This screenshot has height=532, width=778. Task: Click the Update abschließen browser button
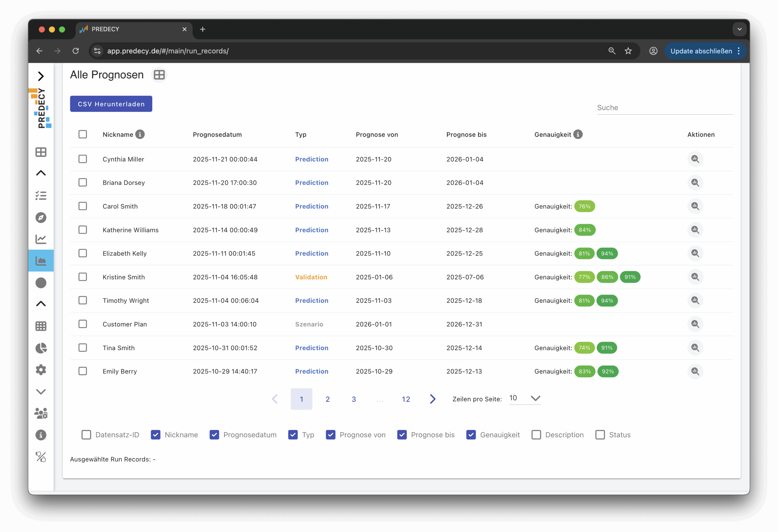tap(701, 51)
